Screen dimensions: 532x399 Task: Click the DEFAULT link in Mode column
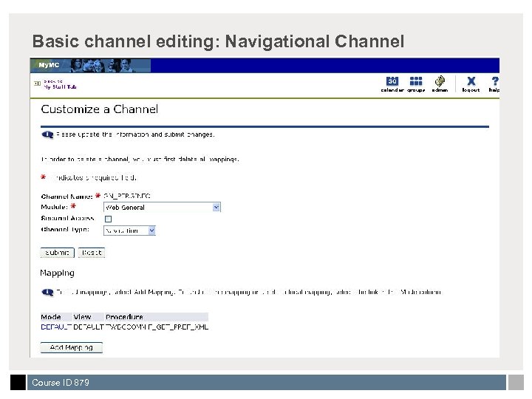56,327
